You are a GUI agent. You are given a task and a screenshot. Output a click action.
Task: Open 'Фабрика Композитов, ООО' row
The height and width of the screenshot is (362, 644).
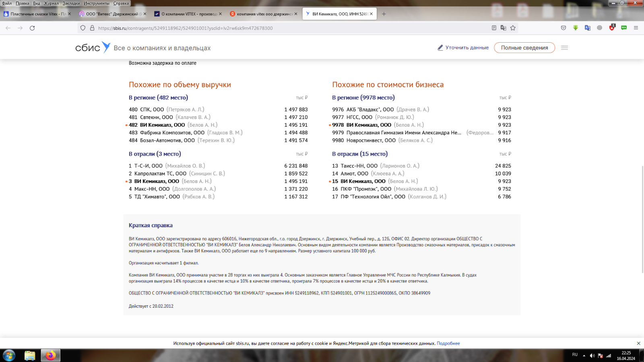coord(218,133)
